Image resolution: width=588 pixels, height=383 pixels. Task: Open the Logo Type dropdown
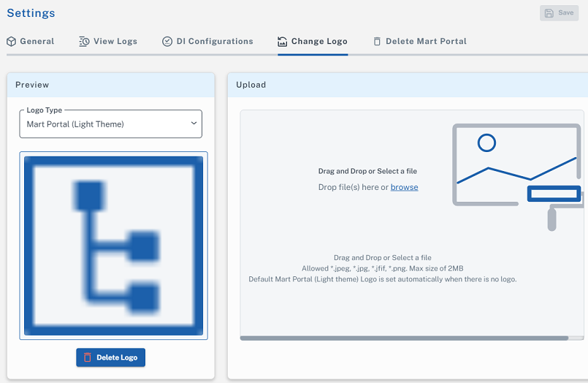click(110, 124)
